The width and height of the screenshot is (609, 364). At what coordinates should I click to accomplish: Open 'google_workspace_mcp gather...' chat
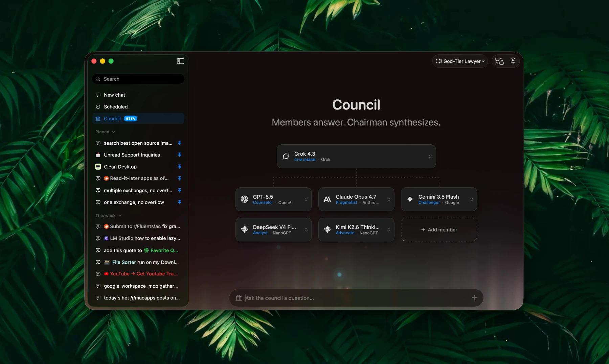(x=138, y=286)
